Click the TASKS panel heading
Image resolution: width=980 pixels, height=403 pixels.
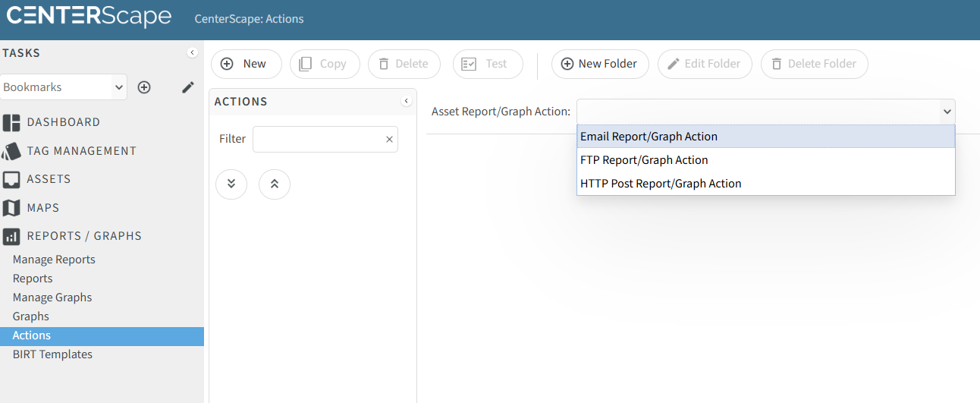pyautogui.click(x=21, y=53)
